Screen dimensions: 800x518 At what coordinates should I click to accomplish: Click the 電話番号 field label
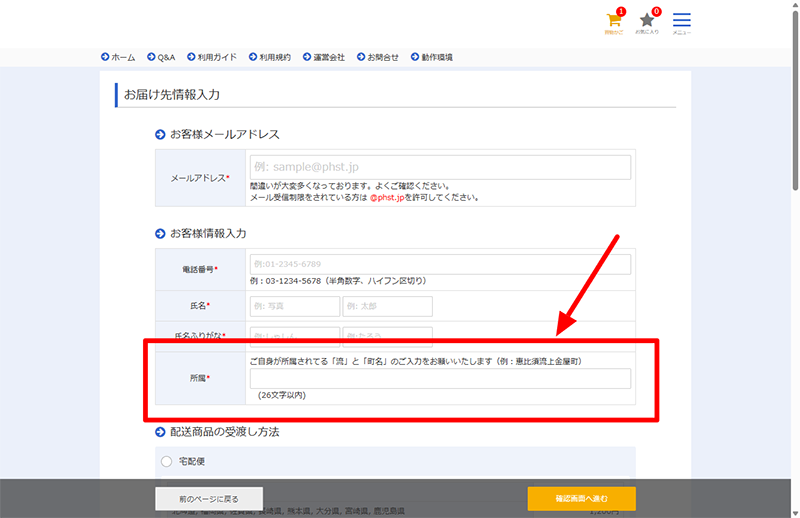click(200, 269)
